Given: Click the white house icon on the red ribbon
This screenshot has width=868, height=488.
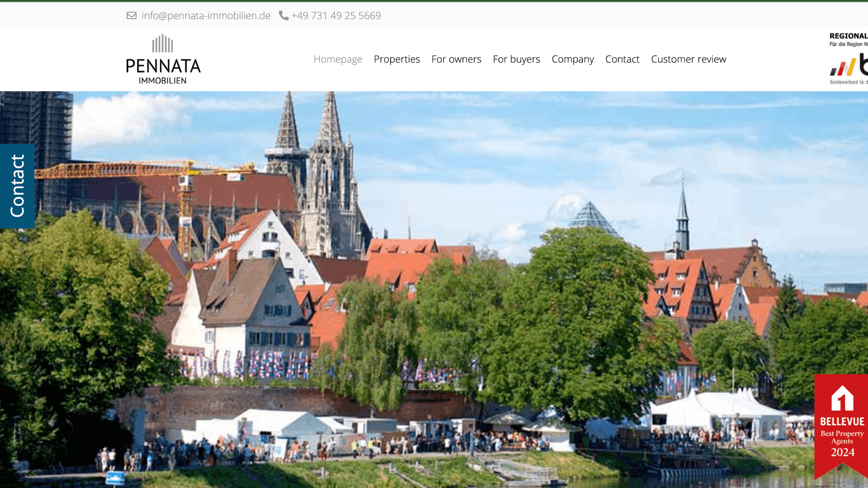Looking at the screenshot, I should [x=842, y=398].
